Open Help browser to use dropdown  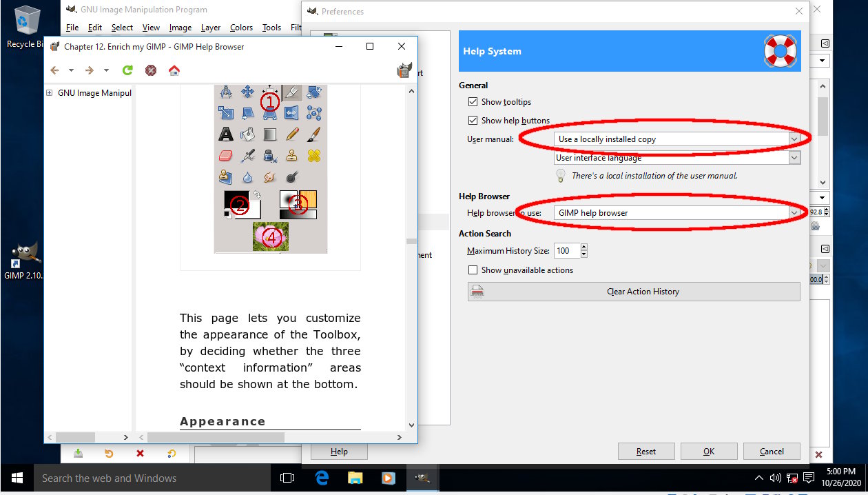[677, 213]
